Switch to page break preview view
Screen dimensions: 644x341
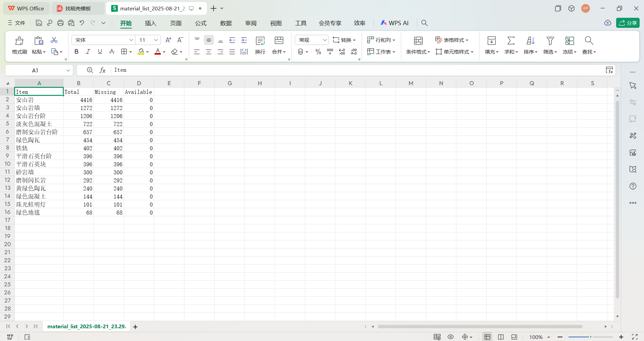point(501,337)
